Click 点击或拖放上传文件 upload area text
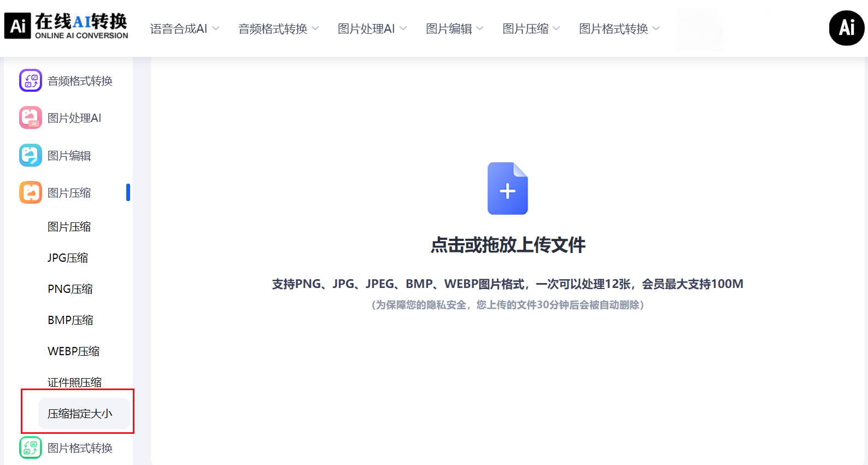Viewport: 868px width, 465px height. click(x=507, y=245)
